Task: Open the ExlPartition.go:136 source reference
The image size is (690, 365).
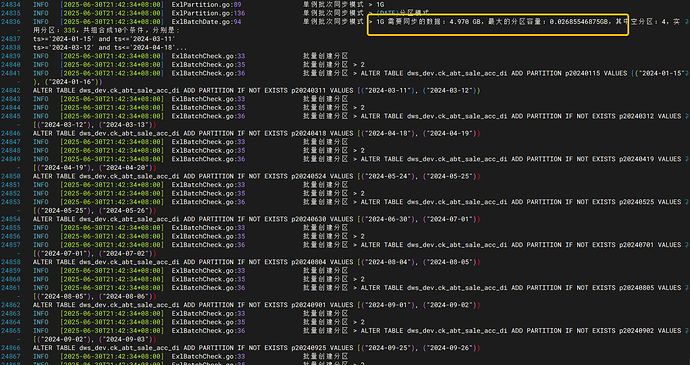Action: click(208, 13)
